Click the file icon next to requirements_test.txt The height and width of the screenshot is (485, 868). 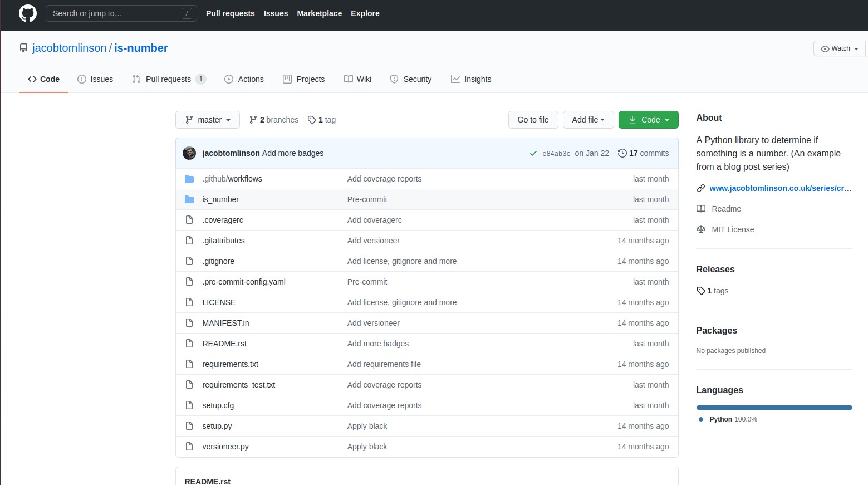tap(189, 385)
